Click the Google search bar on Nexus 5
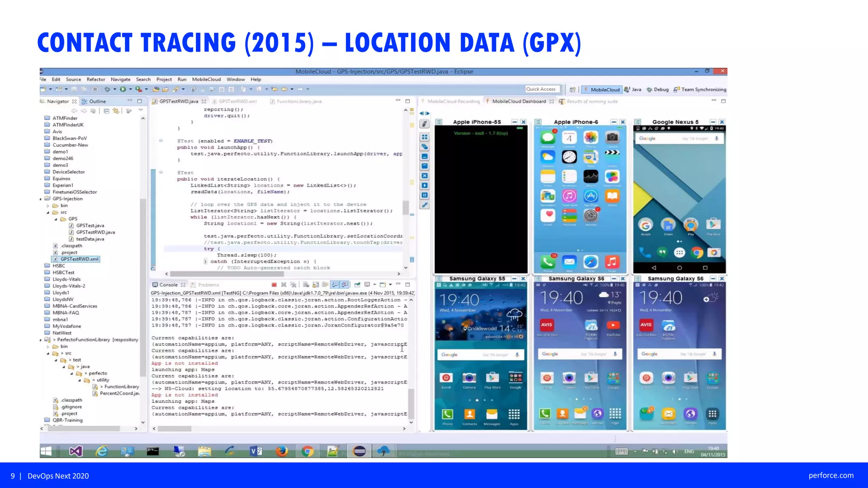 (x=679, y=139)
